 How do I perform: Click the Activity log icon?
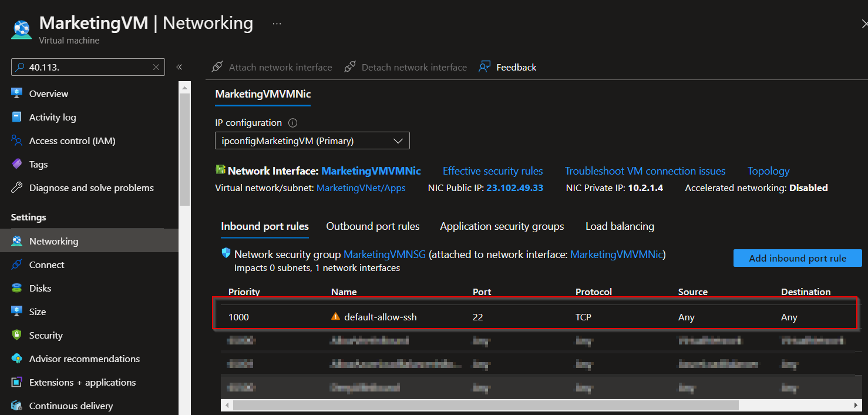[x=17, y=117]
